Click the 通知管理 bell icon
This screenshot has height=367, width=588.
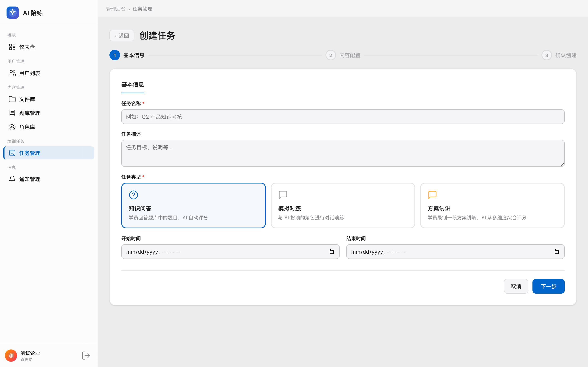(x=12, y=179)
